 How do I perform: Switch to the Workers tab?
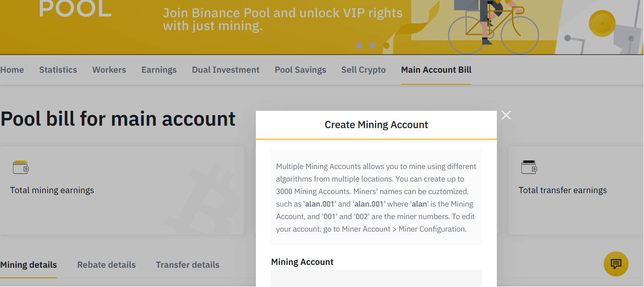[x=109, y=70]
